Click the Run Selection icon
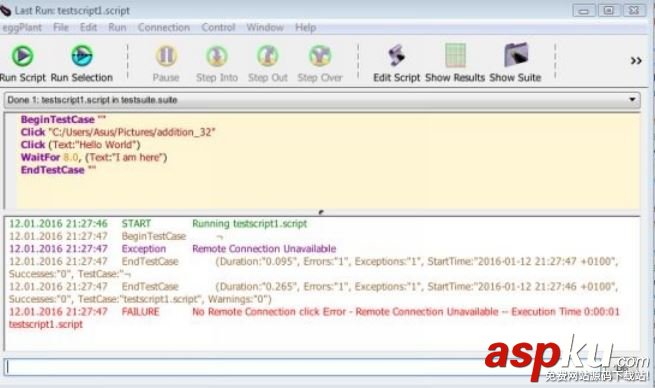The width and height of the screenshot is (655, 388). coord(82,56)
